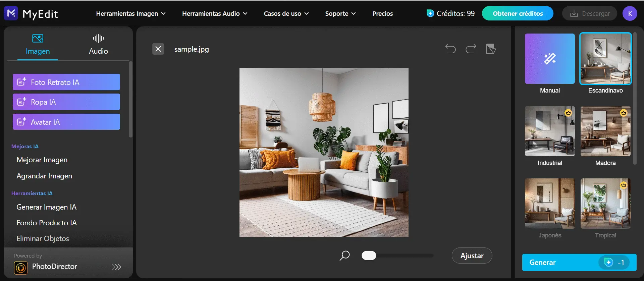The image size is (644, 281).
Task: Click the zoom magnifier icon
Action: coord(344,256)
